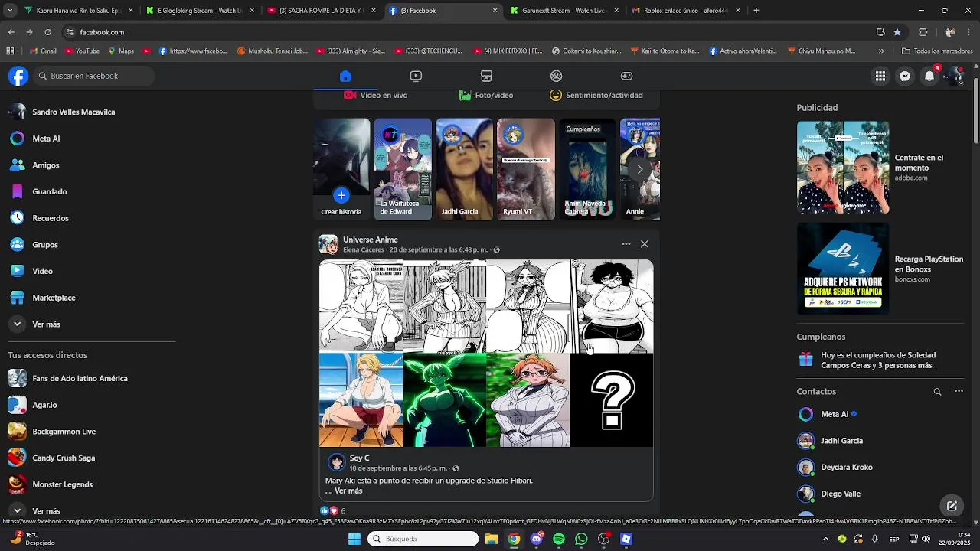
Task: Open the Facebook Home tab icon
Action: 345,76
